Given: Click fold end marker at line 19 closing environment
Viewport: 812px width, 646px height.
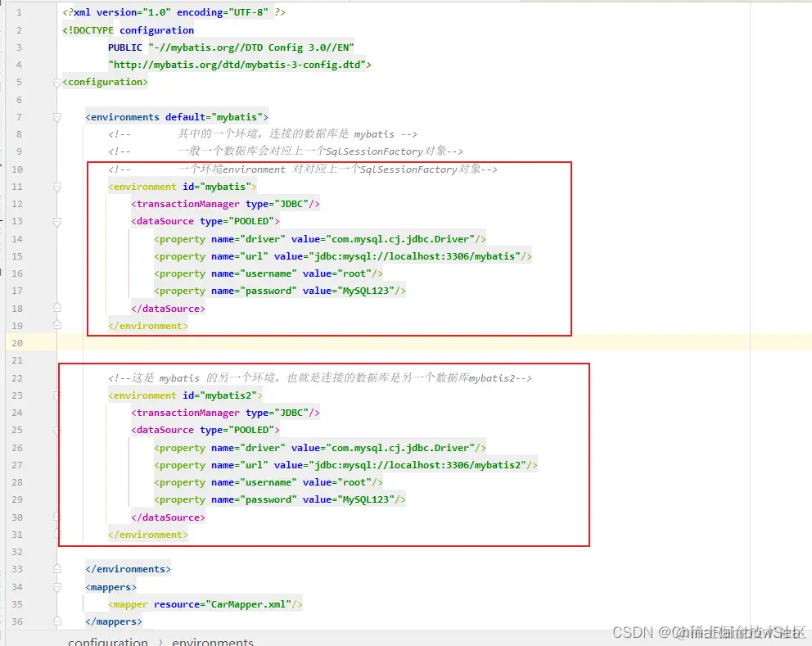Looking at the screenshot, I should click(x=57, y=325).
